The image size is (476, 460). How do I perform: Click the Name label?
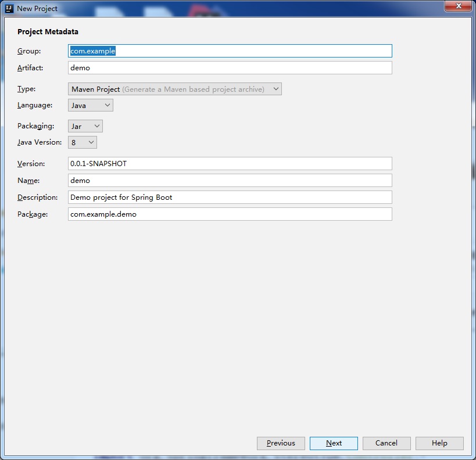[28, 181]
